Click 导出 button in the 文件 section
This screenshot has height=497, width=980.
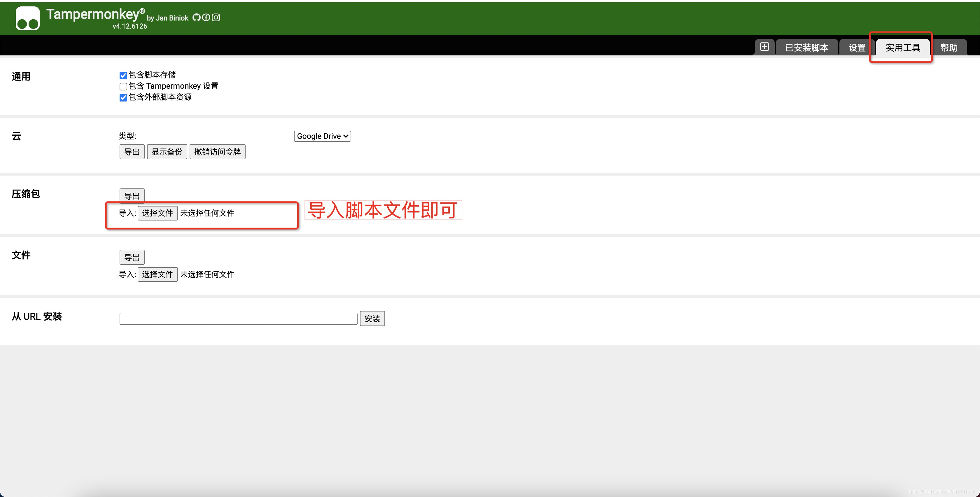(x=132, y=257)
